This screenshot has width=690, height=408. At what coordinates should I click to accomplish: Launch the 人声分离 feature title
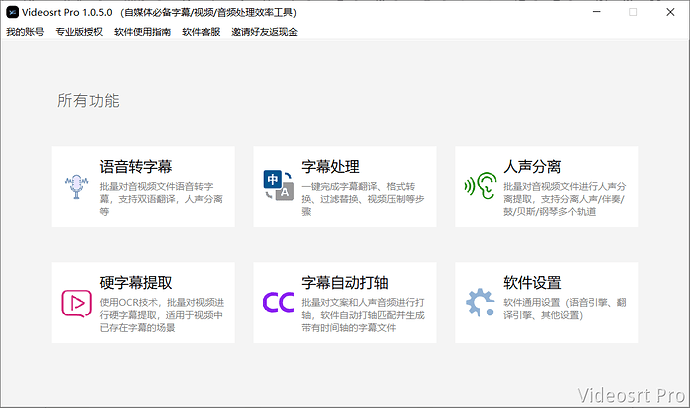(x=532, y=166)
